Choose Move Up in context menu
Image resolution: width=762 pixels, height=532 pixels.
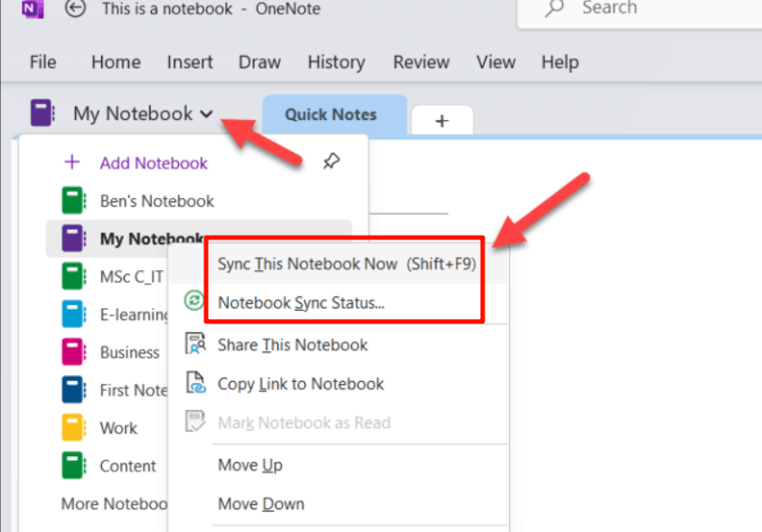tap(250, 465)
